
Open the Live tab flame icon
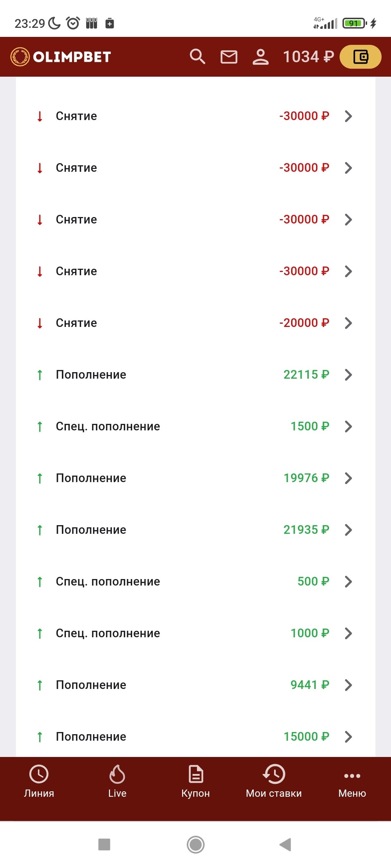click(x=117, y=781)
